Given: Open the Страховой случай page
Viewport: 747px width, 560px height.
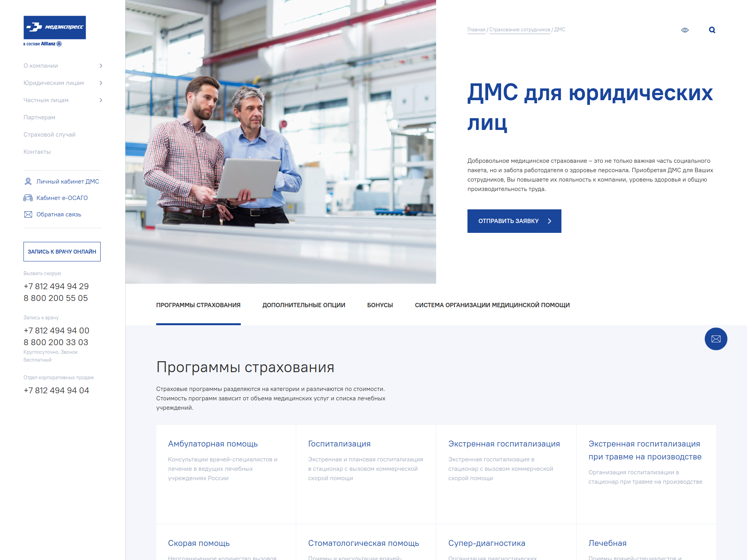Looking at the screenshot, I should (x=49, y=135).
